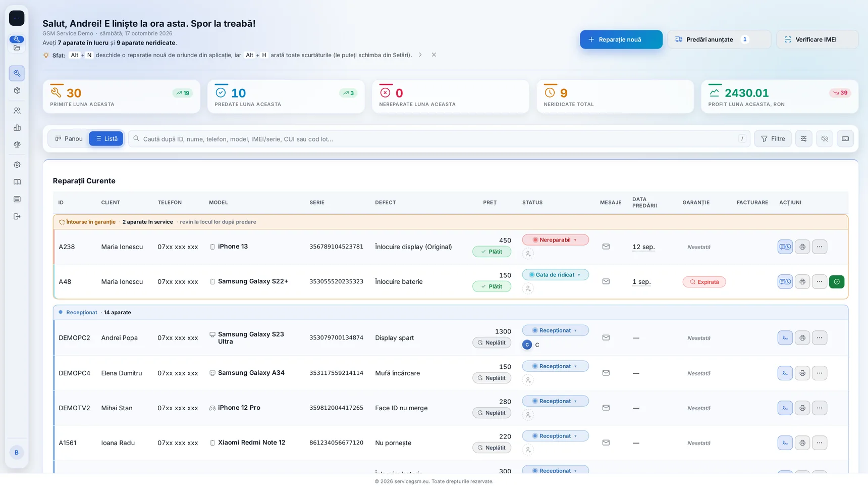
Task: Dismiss the Sfat tip with the X
Action: tap(433, 55)
